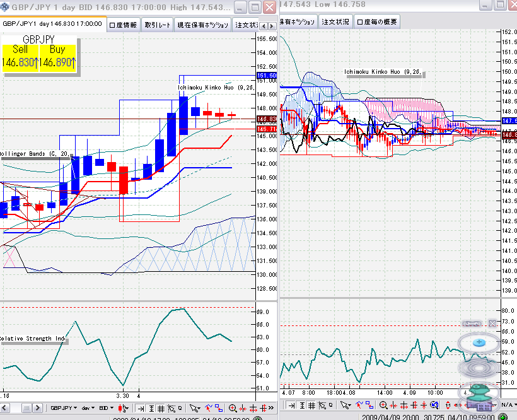Toggle grid lines in right chart toolbar
Viewport: 517px width, 420px height.
pyautogui.click(x=311, y=405)
